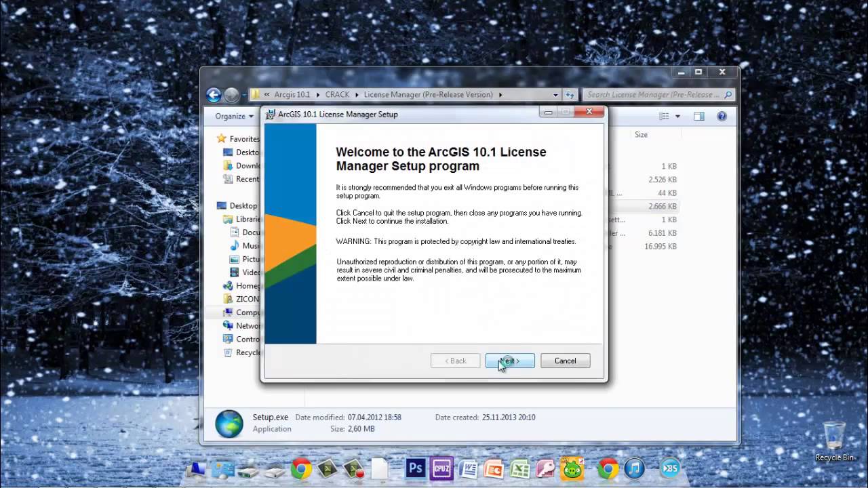Click the Size column header

pos(641,135)
